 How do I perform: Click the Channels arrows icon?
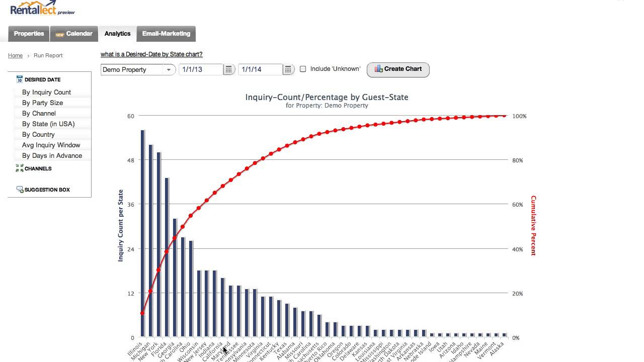[x=20, y=168]
